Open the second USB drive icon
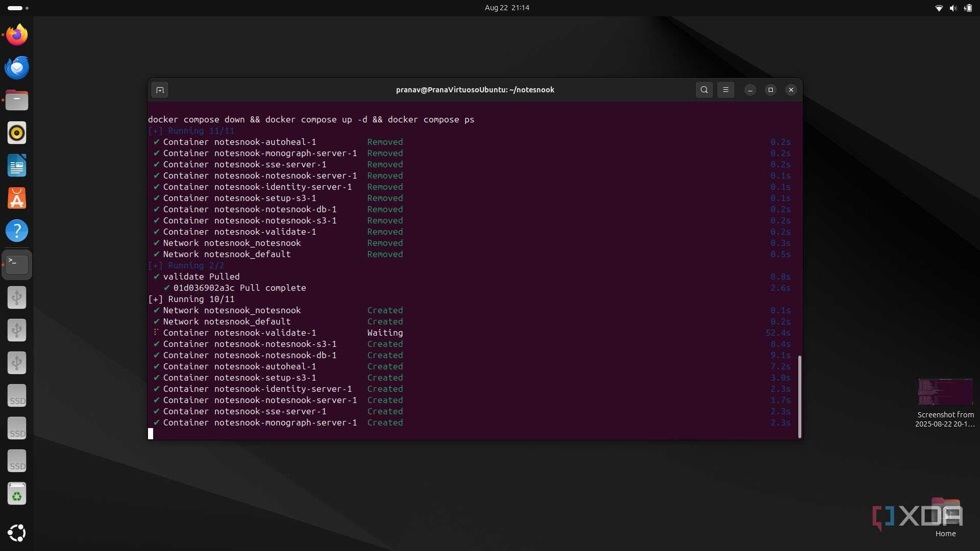The height and width of the screenshot is (551, 980). coord(17,330)
